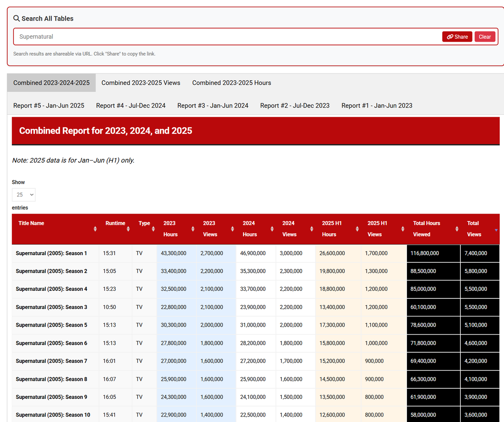Sort by Title Name column arrows
The image size is (504, 422).
tap(95, 229)
